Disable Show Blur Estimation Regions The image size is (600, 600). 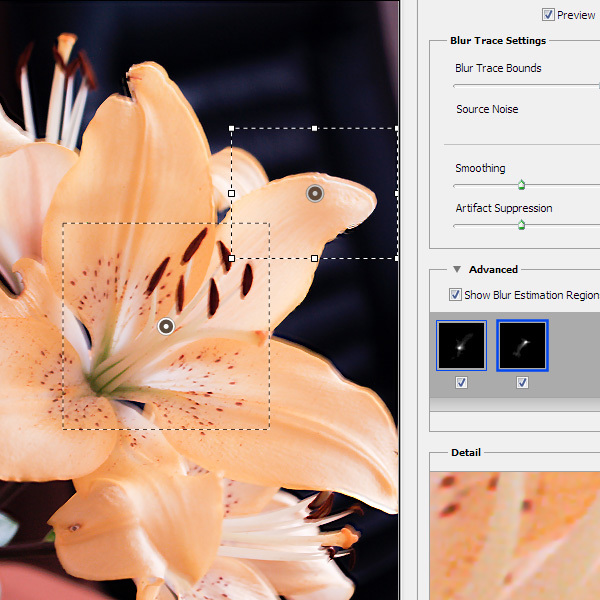coord(456,295)
